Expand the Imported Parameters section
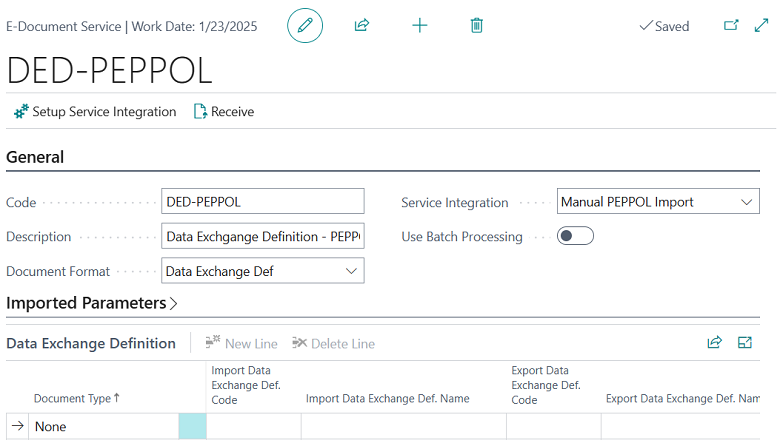780x440 pixels. tap(92, 303)
